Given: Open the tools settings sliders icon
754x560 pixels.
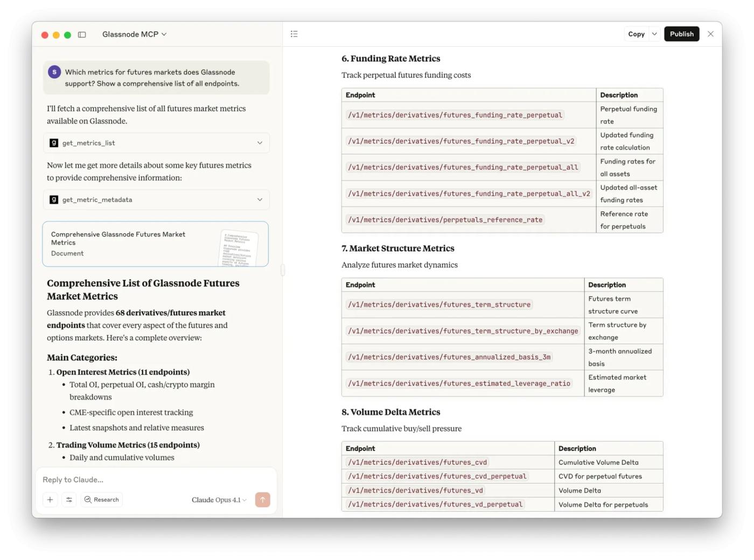Looking at the screenshot, I should (69, 500).
